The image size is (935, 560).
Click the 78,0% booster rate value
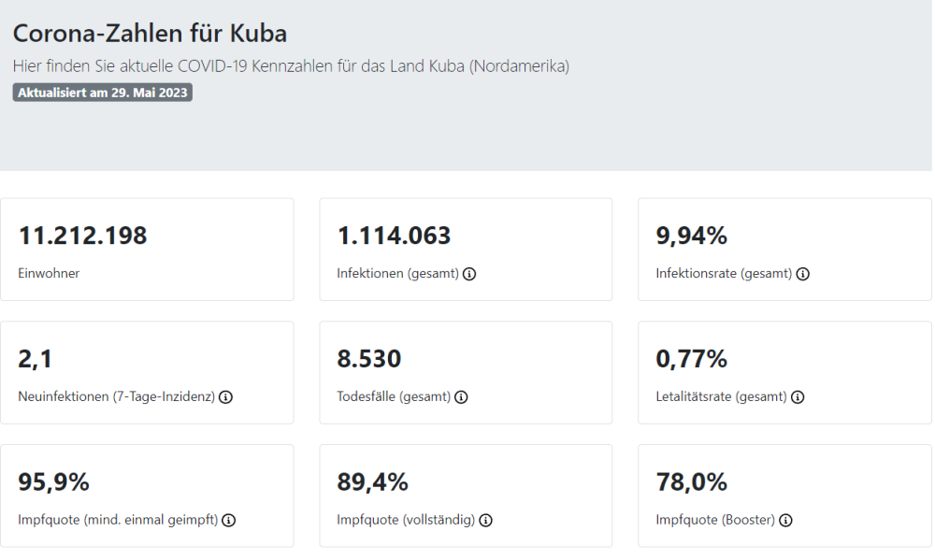(692, 482)
